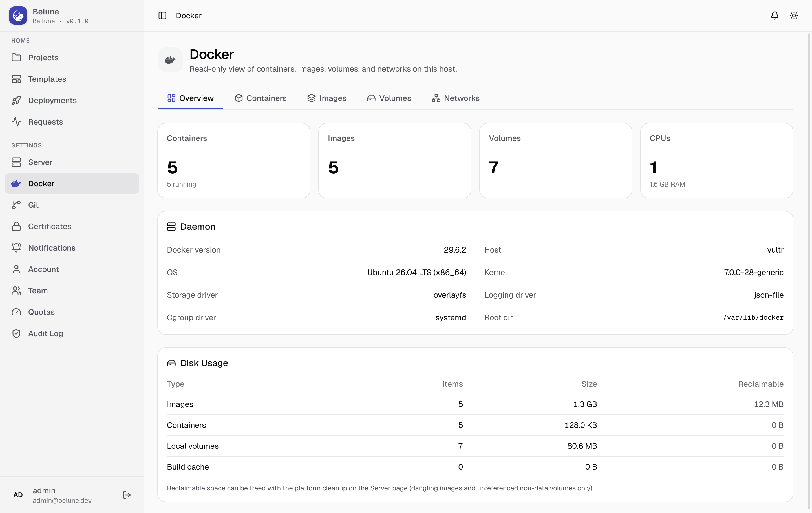Image resolution: width=812 pixels, height=513 pixels.
Task: Click the Docker version value 29.6.2
Action: (x=455, y=250)
